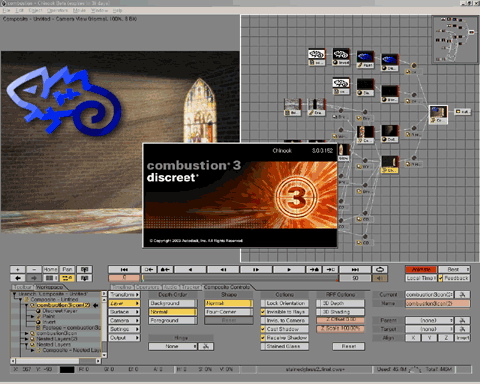
Task: Click the forward arrow navigation button
Action: pos(34,278)
